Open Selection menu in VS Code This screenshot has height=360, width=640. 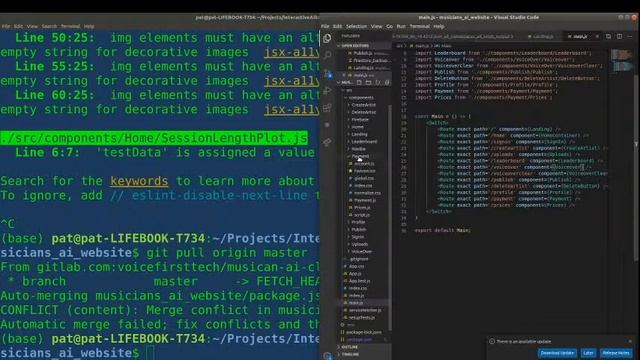click(356, 26)
